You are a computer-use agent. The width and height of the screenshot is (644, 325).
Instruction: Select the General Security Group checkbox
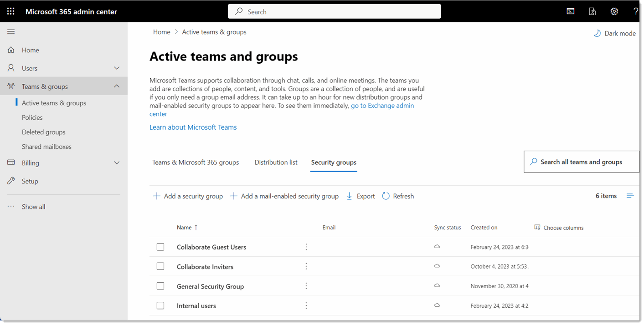coord(160,286)
